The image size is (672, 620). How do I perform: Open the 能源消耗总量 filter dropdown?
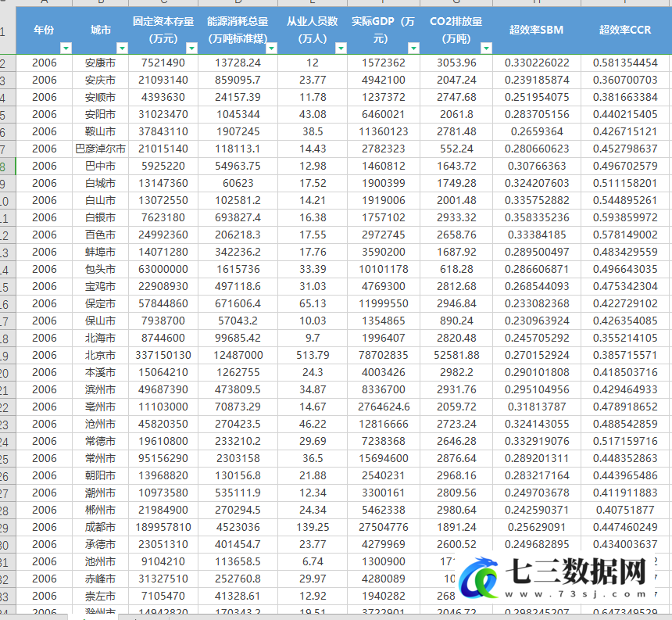click(x=271, y=48)
